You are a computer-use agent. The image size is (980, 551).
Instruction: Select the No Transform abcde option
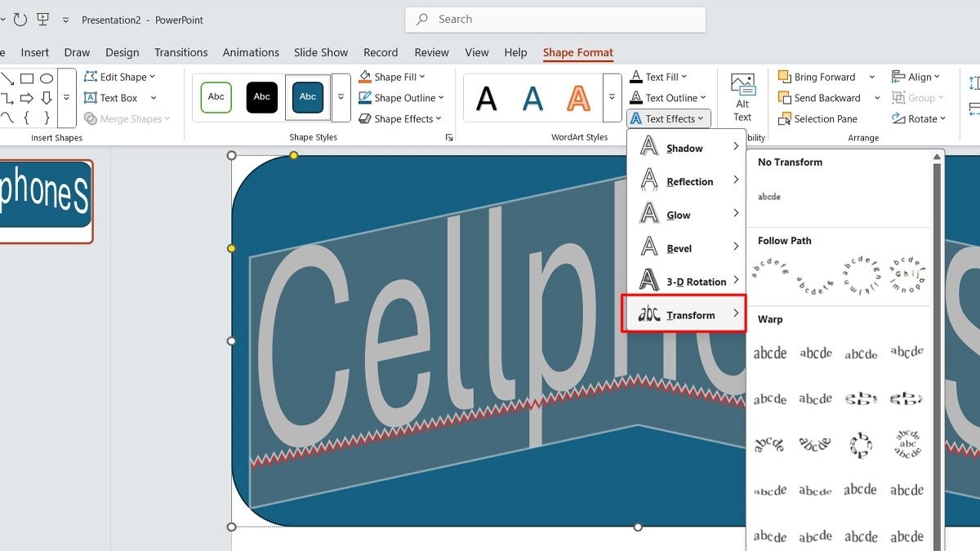[x=769, y=197]
